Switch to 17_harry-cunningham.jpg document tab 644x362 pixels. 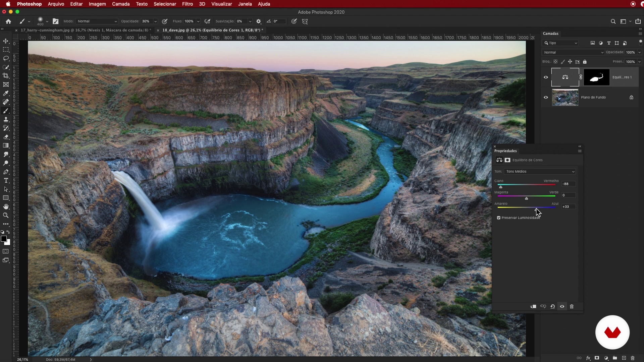pyautogui.click(x=86, y=30)
